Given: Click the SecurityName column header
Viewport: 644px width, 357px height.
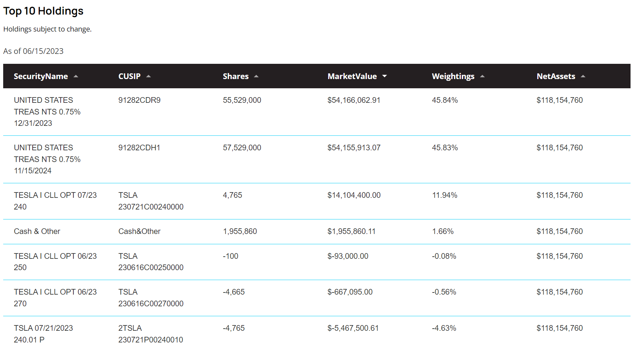Looking at the screenshot, I should (41, 76).
